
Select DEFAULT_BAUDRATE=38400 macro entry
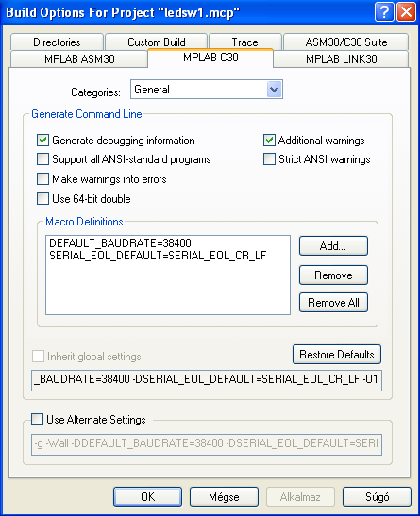tap(120, 243)
